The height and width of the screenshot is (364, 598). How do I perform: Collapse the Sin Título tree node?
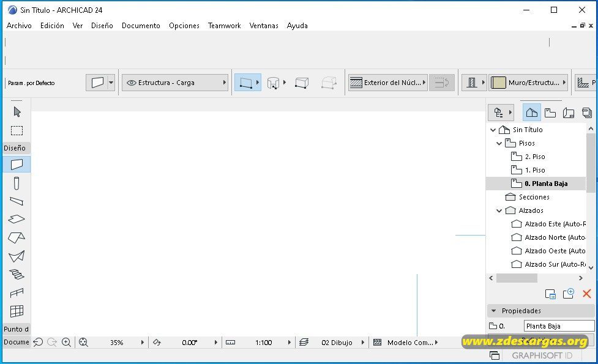(493, 130)
